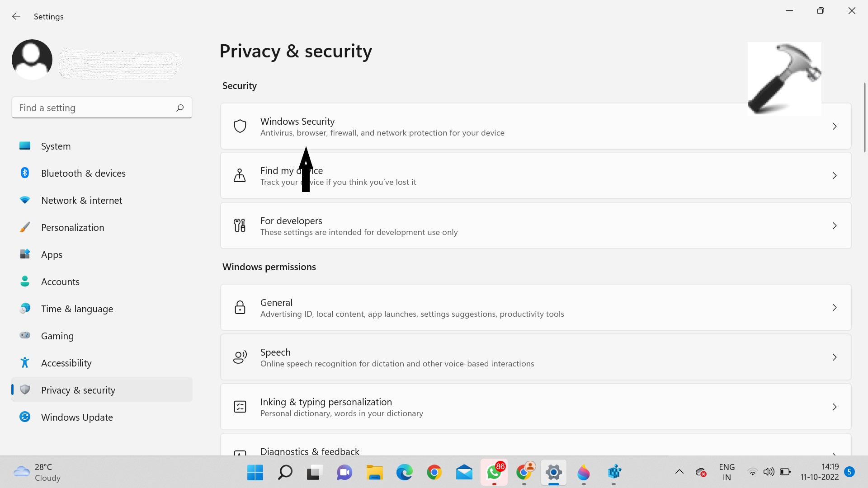Click the Speech recognition icon
The width and height of the screenshot is (868, 488).
(x=240, y=357)
